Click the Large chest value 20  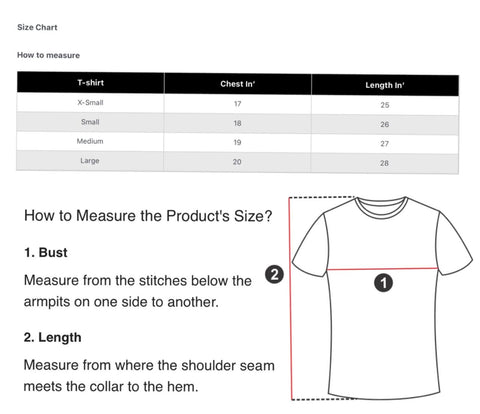coord(237,162)
